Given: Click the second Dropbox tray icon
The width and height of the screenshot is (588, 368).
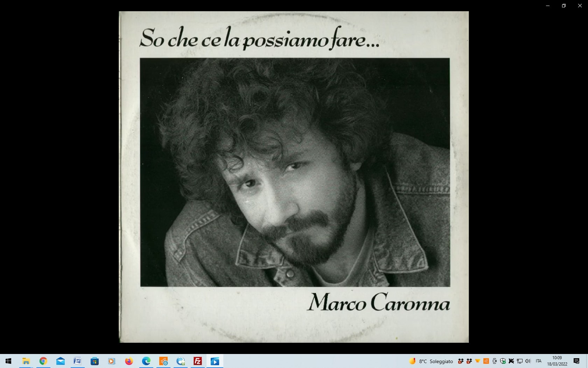Looking at the screenshot, I should click(469, 361).
